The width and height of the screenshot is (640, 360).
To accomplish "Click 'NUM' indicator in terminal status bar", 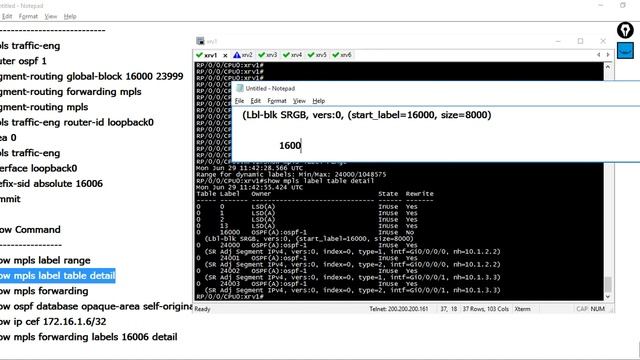I will 598,309.
